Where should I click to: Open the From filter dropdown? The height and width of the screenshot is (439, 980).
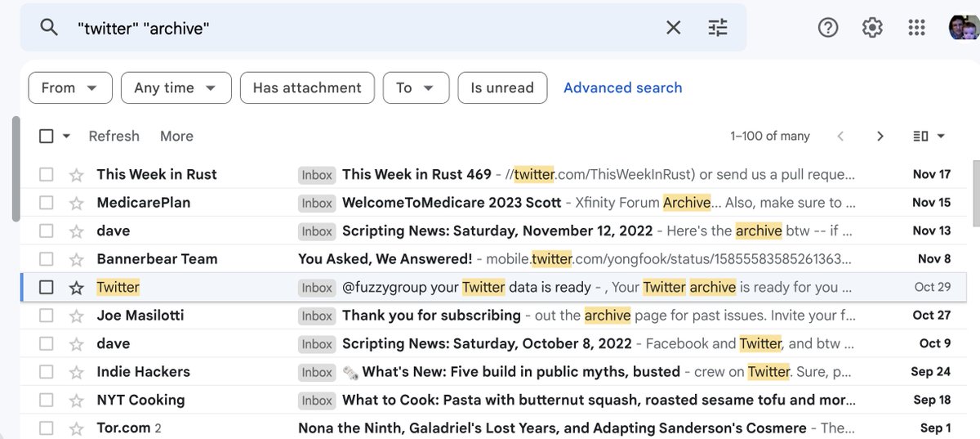click(x=70, y=87)
